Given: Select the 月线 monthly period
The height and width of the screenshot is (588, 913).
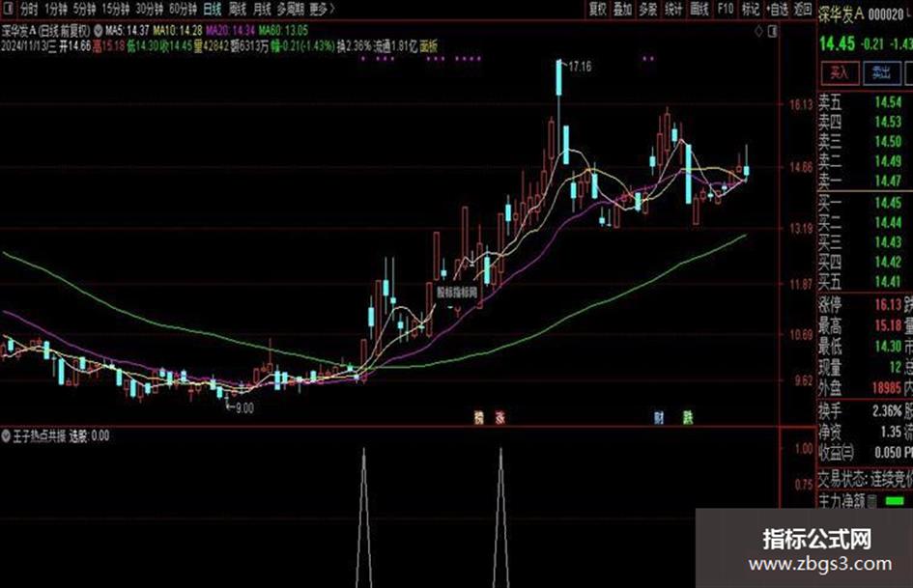Looking at the screenshot, I should 262,10.
